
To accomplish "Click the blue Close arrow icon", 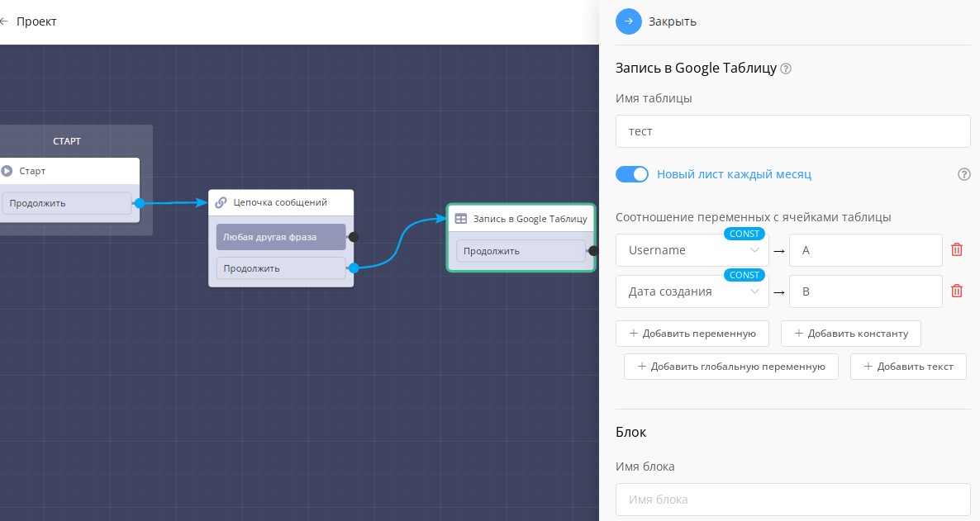I will pos(629,21).
